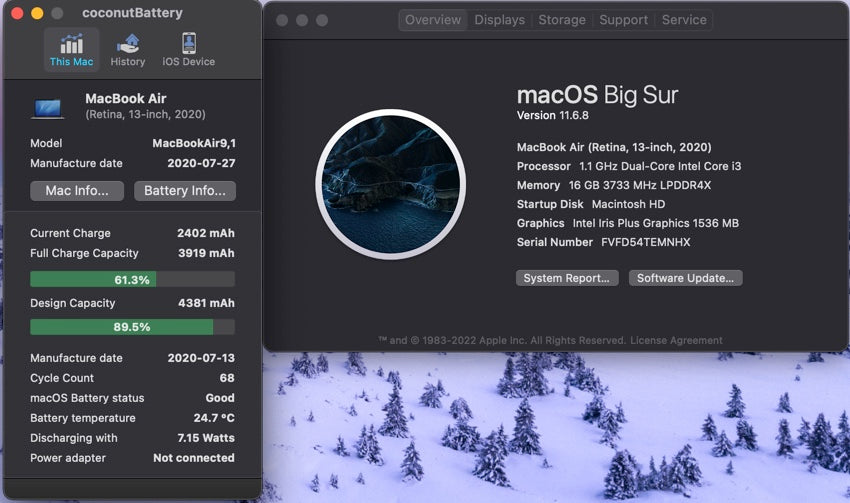Click the MacBook Air title in coconutBattery

(x=126, y=99)
